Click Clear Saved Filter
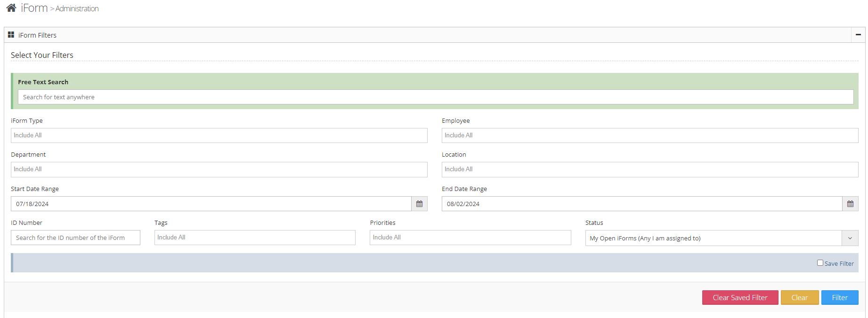The height and width of the screenshot is (318, 868). (x=740, y=297)
